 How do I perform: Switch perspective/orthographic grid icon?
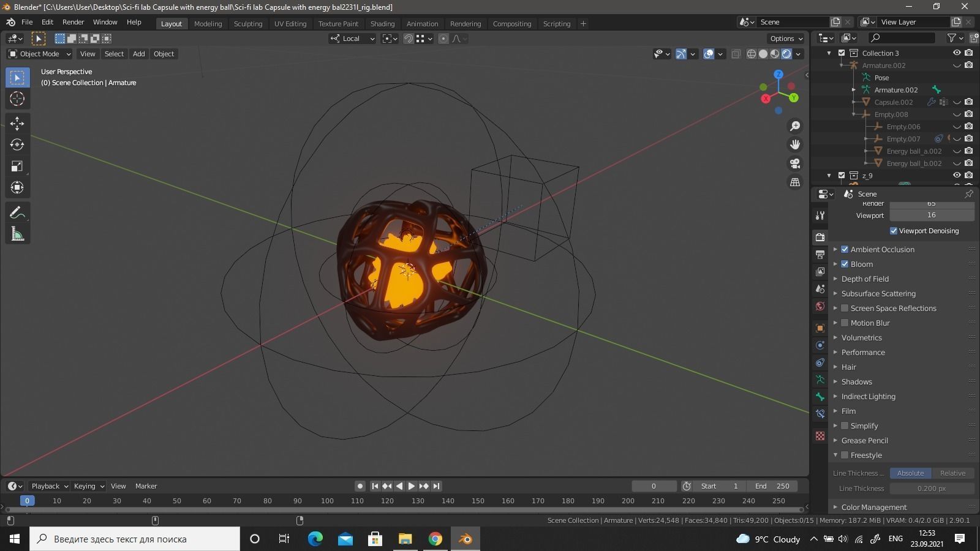point(795,182)
